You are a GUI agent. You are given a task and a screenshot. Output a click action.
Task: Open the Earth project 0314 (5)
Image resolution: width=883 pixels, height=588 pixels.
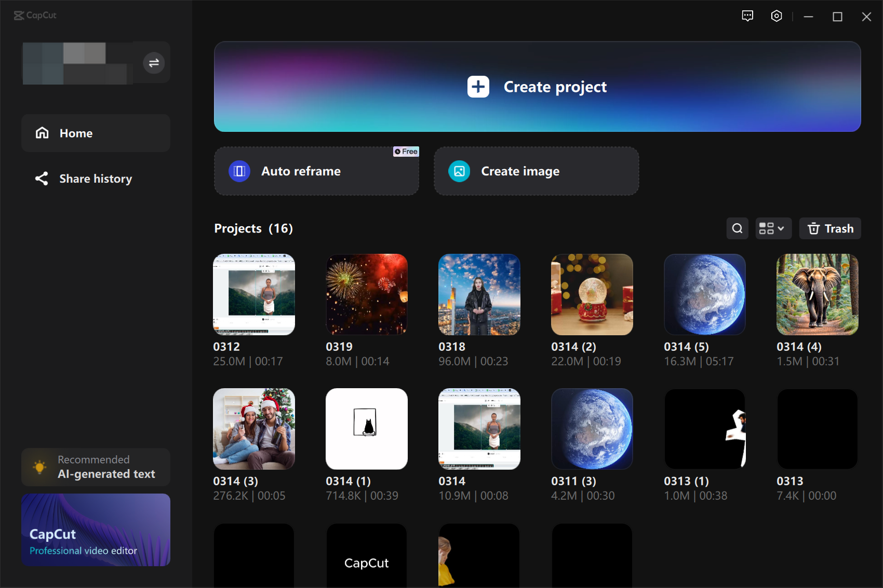[x=705, y=294]
